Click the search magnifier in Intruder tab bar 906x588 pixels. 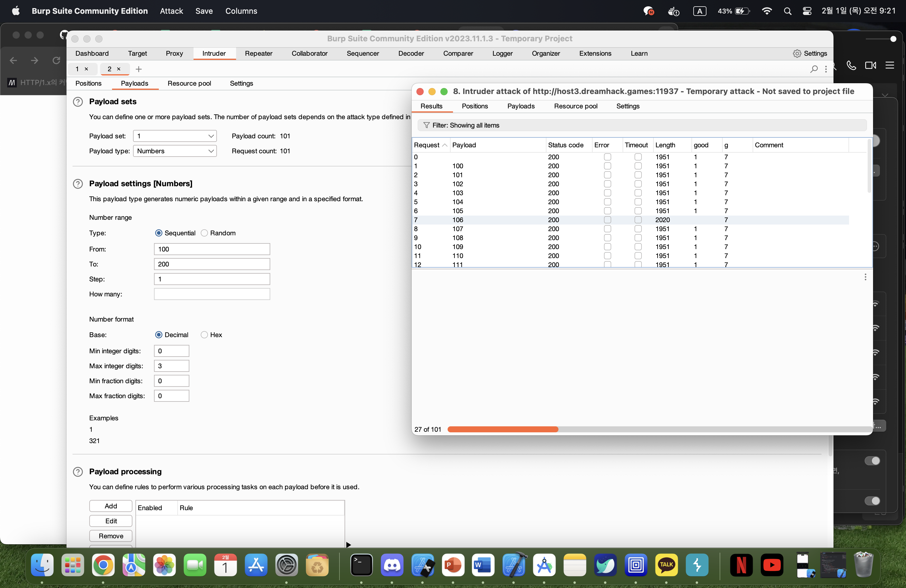(813, 69)
